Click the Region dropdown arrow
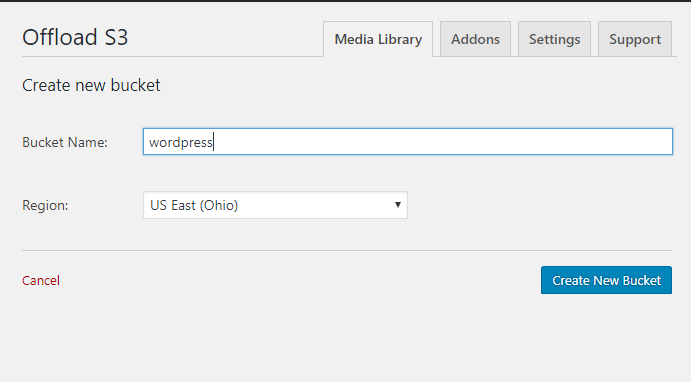 coord(398,205)
